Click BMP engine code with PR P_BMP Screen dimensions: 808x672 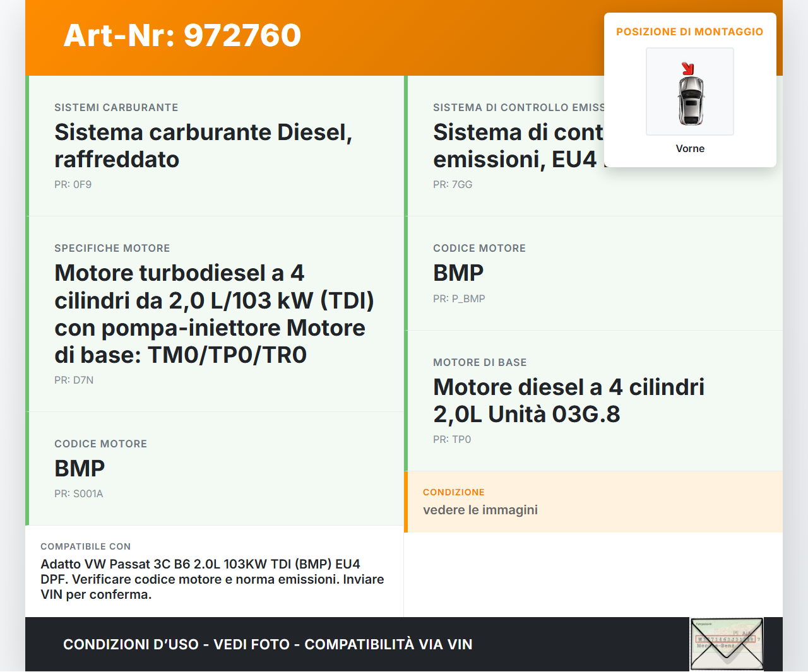point(458,273)
